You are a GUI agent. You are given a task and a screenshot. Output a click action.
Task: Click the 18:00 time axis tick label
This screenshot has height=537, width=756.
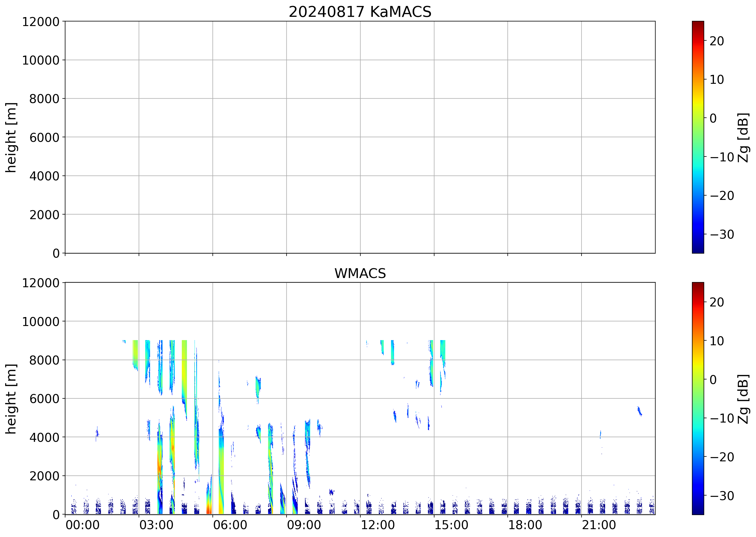525,525
